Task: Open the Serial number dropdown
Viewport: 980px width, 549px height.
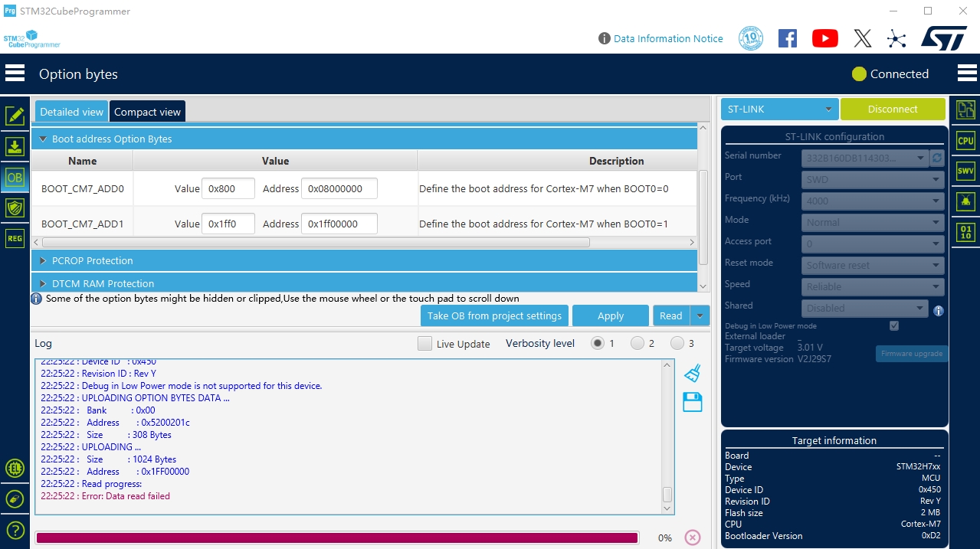Action: click(x=865, y=158)
